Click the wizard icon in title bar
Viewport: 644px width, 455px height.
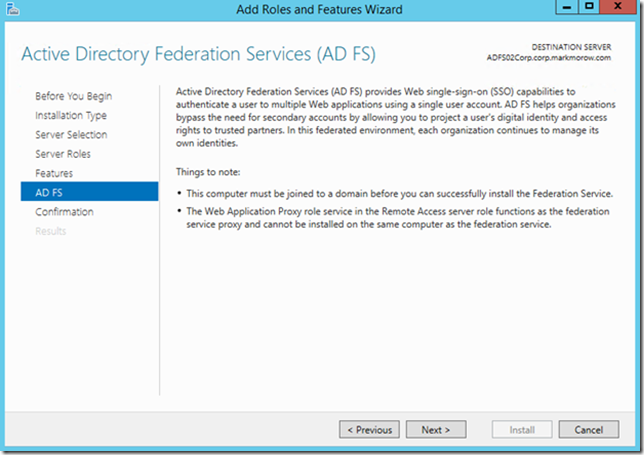click(x=12, y=9)
